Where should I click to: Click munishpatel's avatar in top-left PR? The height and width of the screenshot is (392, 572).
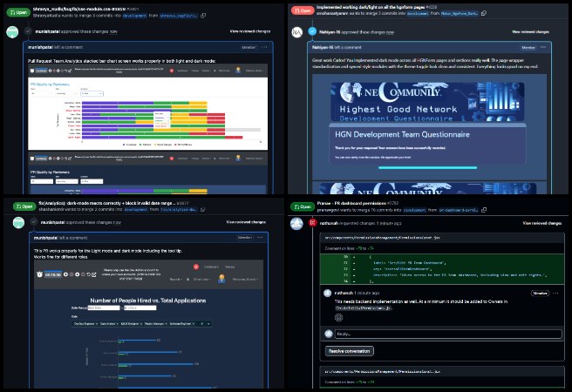pyautogui.click(x=12, y=30)
